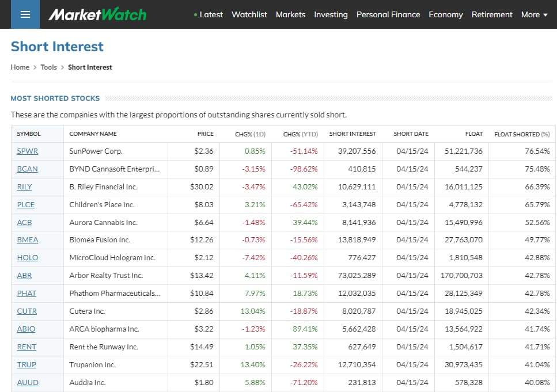View PLCE ticker page
The height and width of the screenshot is (392, 557).
[x=25, y=204]
